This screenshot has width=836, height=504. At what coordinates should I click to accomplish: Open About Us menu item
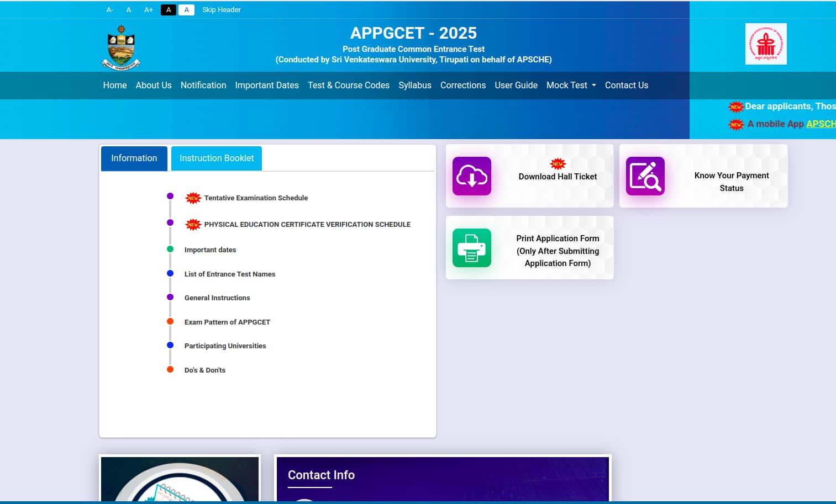pos(154,85)
